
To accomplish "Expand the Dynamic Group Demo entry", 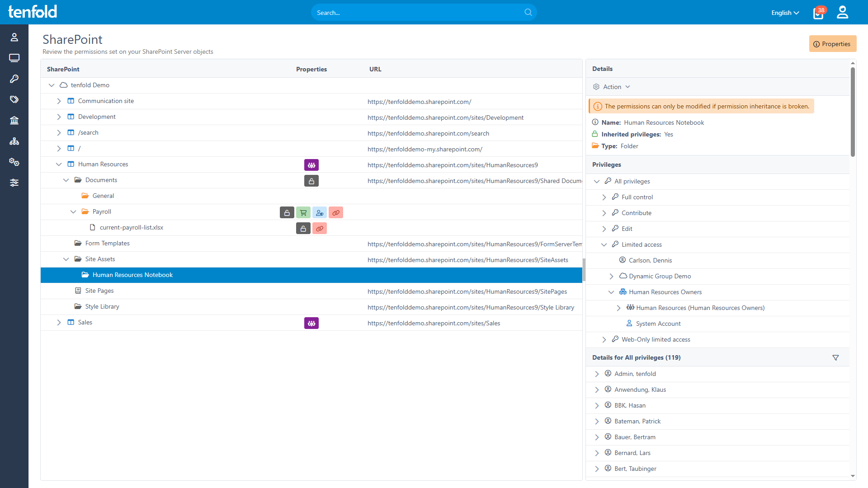I will [611, 276].
